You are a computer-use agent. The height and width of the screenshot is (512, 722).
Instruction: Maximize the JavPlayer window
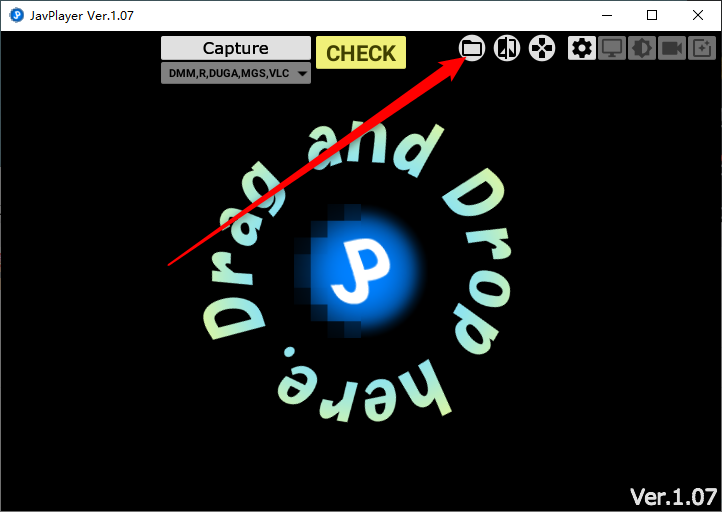tap(652, 15)
